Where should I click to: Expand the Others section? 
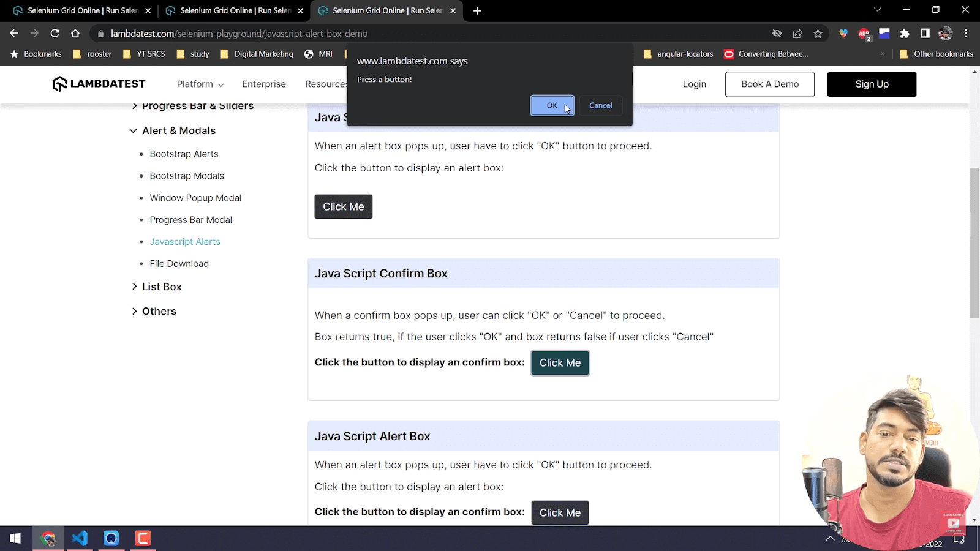154,311
